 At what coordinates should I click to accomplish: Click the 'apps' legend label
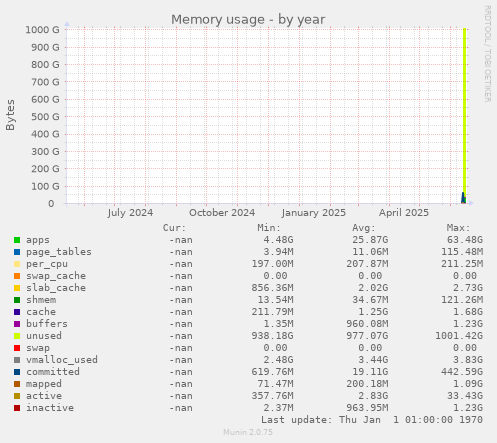38,240
